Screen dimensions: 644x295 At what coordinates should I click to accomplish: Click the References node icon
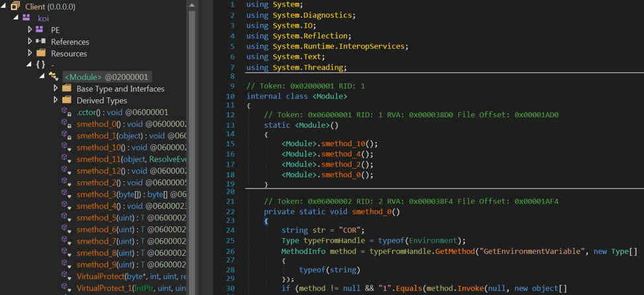(40, 41)
